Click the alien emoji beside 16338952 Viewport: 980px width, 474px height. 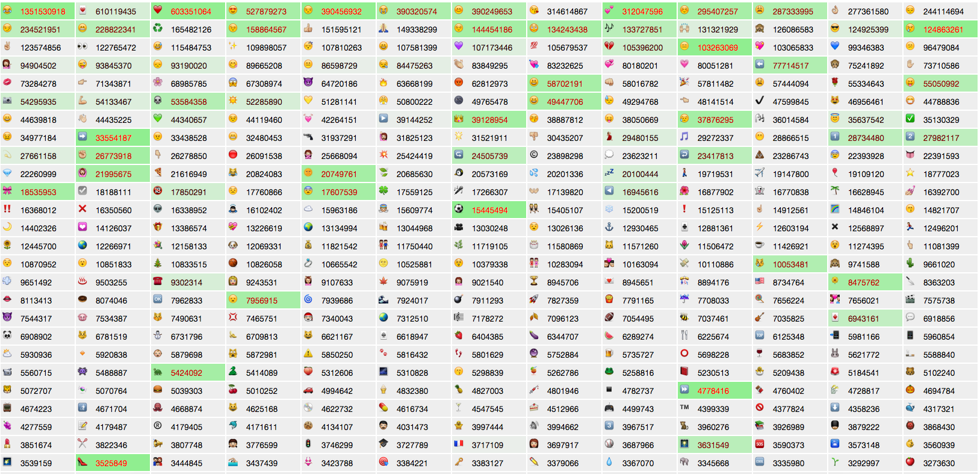coord(158,209)
